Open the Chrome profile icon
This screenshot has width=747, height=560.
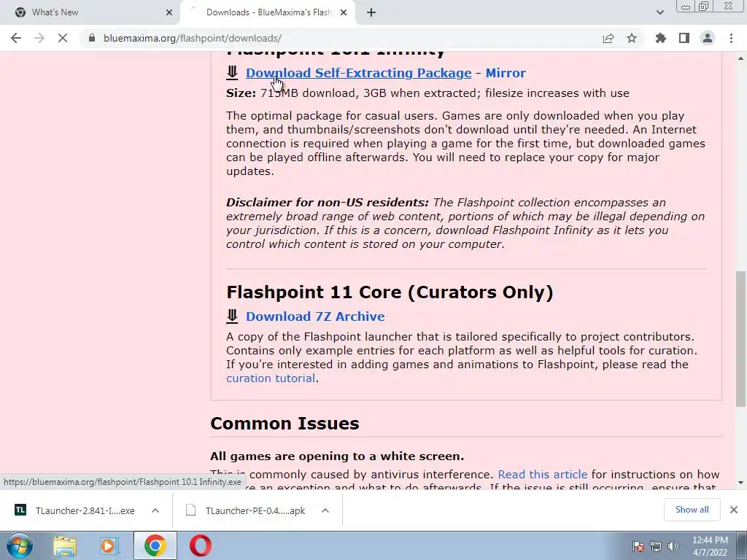[x=708, y=38]
